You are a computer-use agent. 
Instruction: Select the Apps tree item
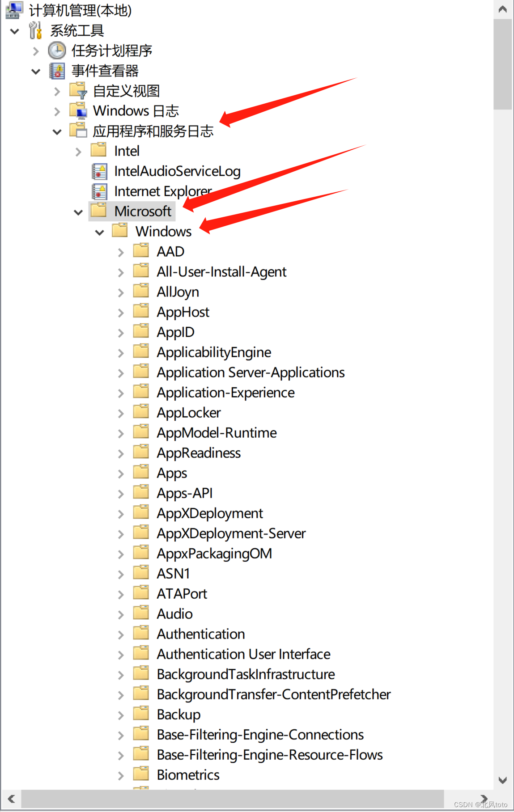pyautogui.click(x=172, y=473)
